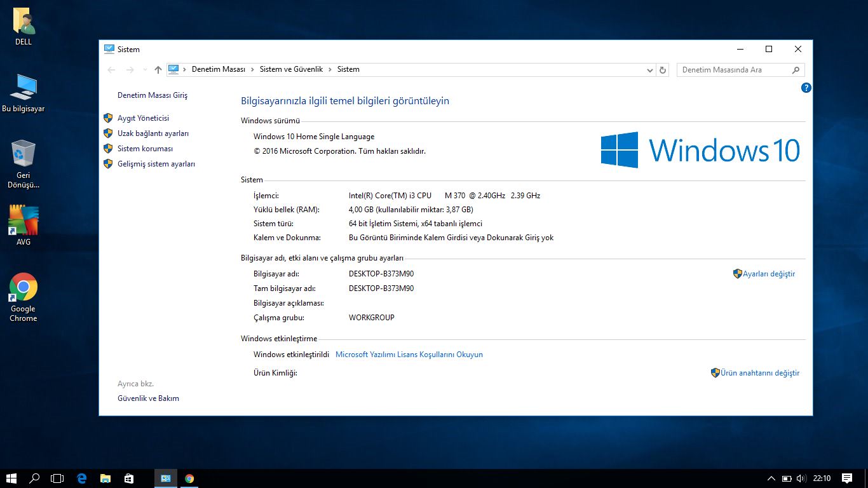Check battery status in system tray
The image size is (868, 488).
pyautogui.click(x=787, y=478)
